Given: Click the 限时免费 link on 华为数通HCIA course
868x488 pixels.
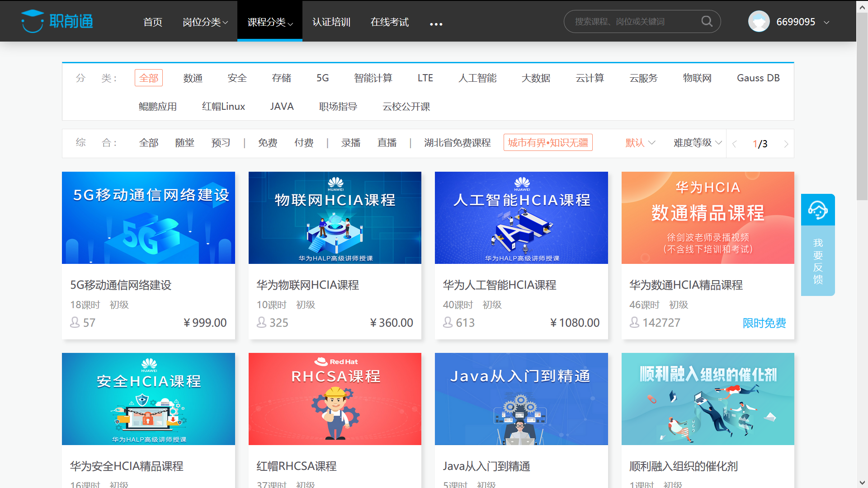Looking at the screenshot, I should click(x=764, y=323).
